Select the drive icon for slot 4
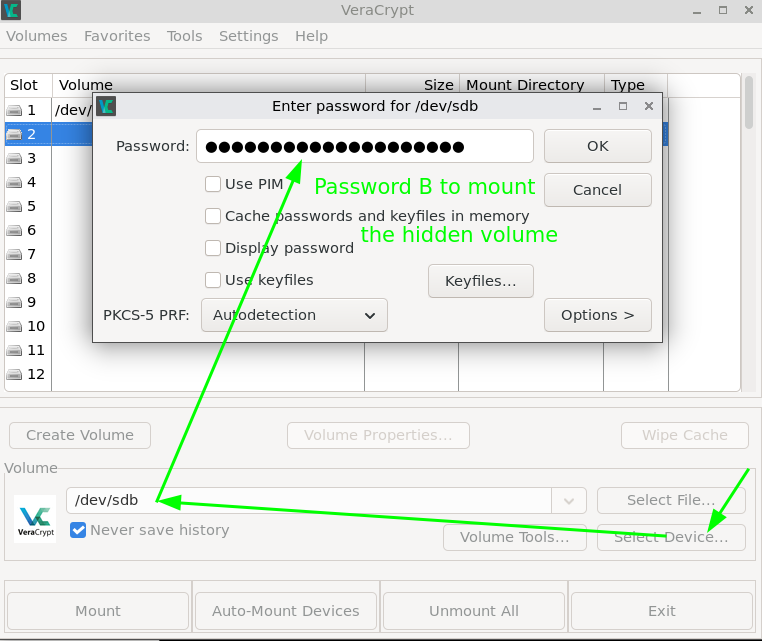 [14, 183]
